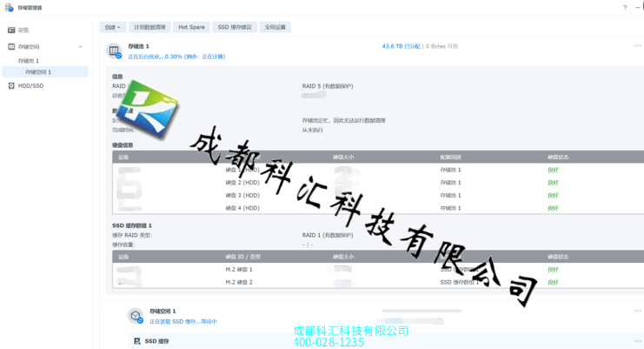Viewport: 644px width, 349px height.
Task: Open help with the question mark icon
Action: tap(625, 8)
